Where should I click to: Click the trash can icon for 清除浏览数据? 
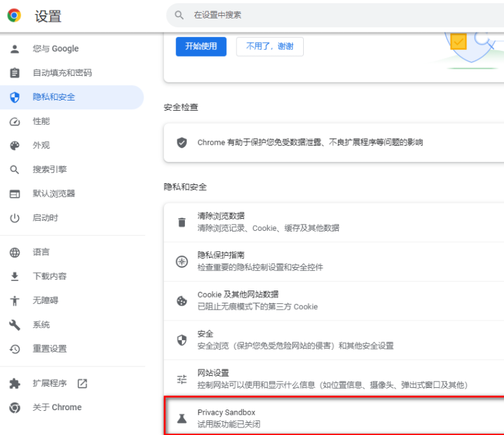click(182, 222)
